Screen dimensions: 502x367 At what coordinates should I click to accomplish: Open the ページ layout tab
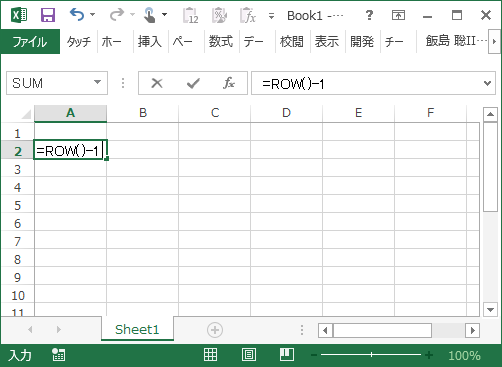pyautogui.click(x=182, y=42)
